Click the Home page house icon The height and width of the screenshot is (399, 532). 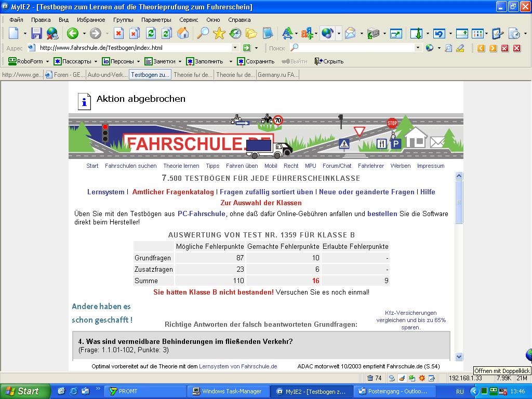(182, 34)
